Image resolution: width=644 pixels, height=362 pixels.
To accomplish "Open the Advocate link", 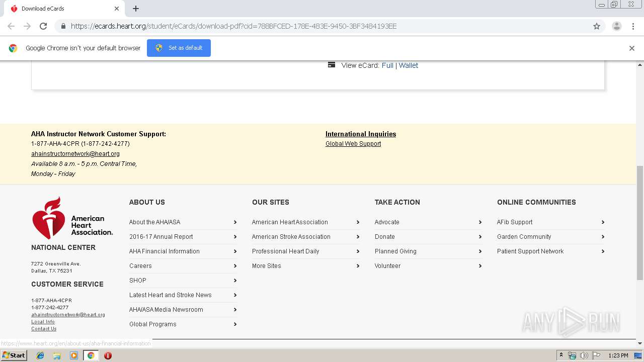I will (x=387, y=222).
